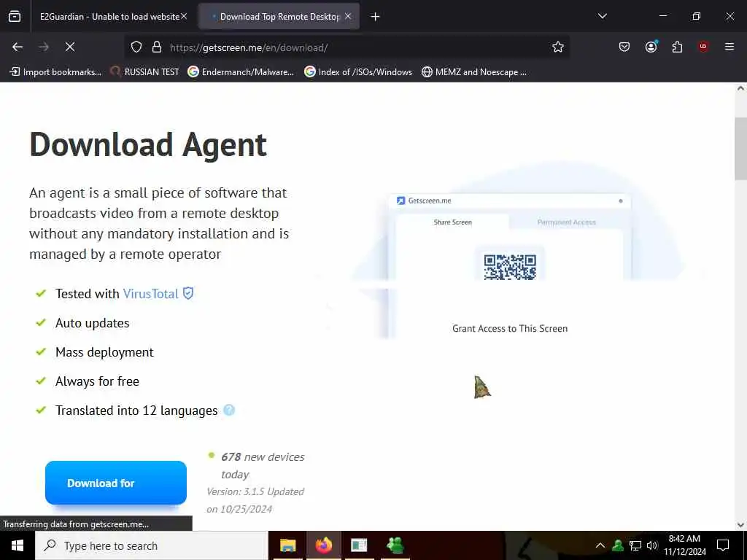
Task: Click the Getscreen.me logo in preview window
Action: coord(400,201)
